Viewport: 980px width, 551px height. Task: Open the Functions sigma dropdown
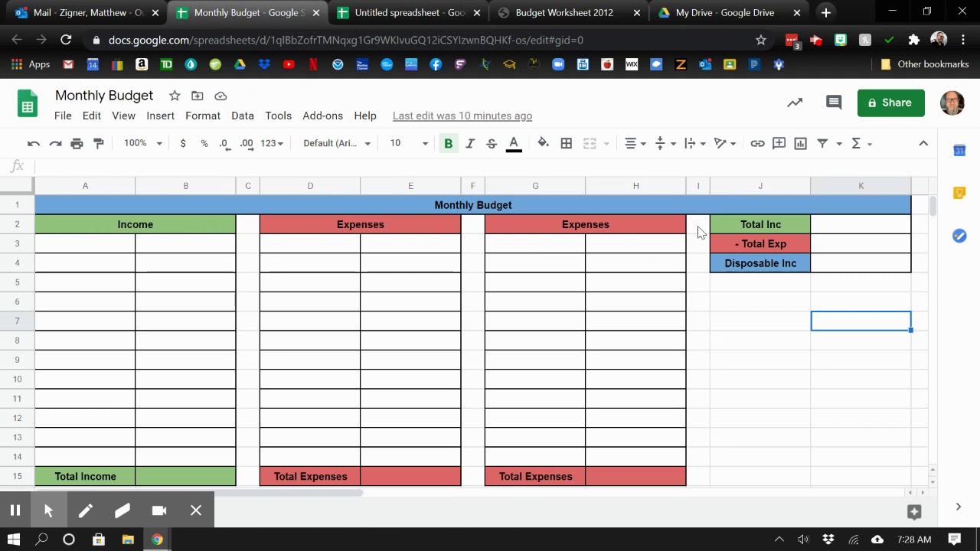point(861,143)
